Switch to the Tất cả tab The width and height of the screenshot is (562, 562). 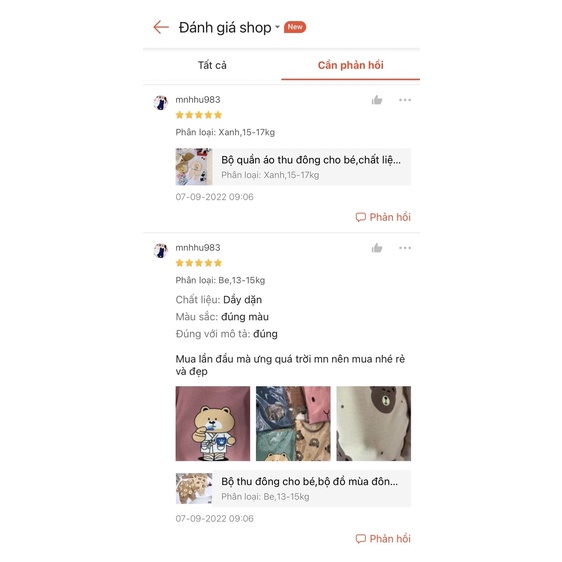212,65
